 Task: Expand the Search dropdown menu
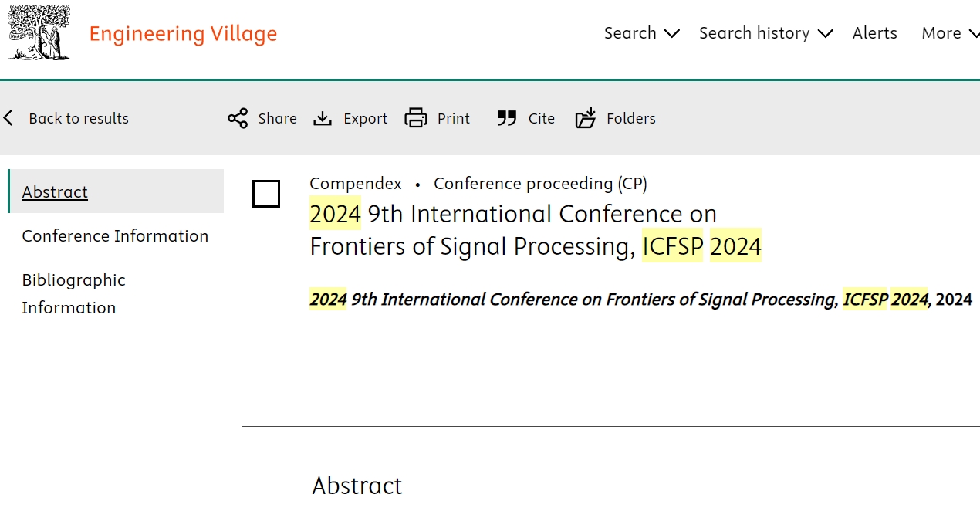pos(641,33)
